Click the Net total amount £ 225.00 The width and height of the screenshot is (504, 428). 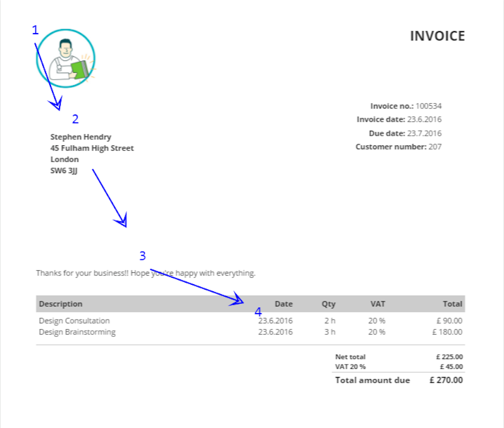click(x=449, y=357)
